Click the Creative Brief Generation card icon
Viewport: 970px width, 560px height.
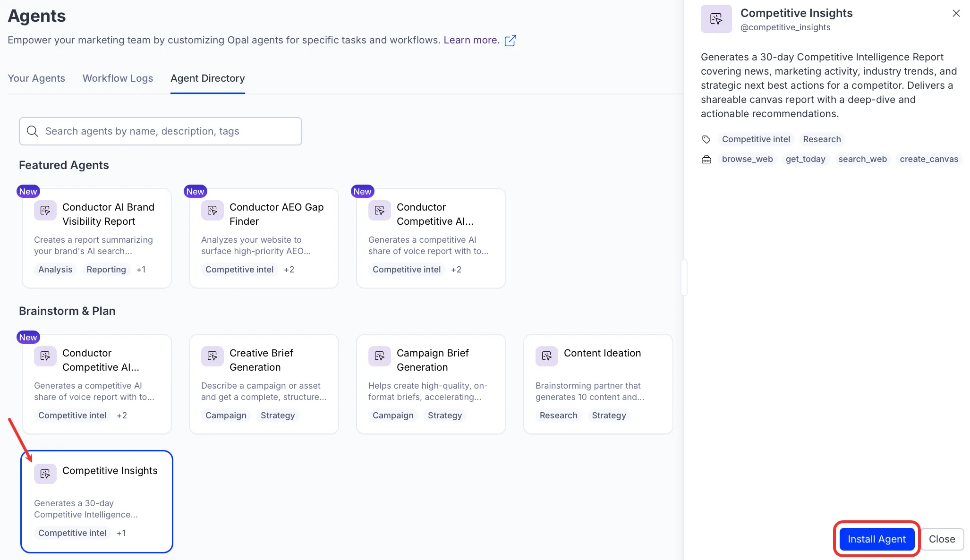click(213, 356)
